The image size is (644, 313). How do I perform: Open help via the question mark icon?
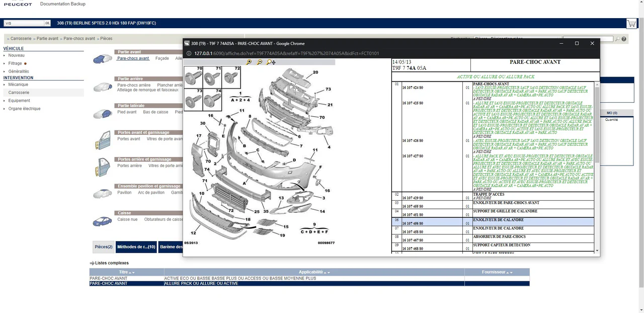[x=624, y=39]
